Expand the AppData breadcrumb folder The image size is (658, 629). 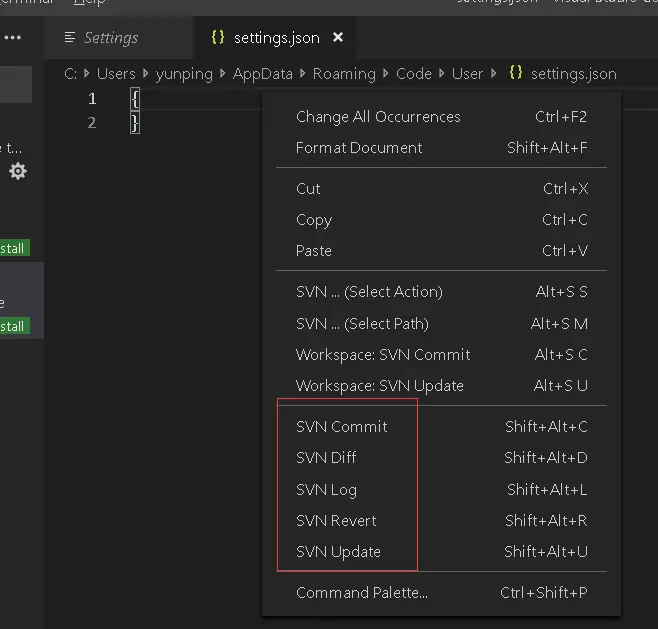pyautogui.click(x=263, y=74)
